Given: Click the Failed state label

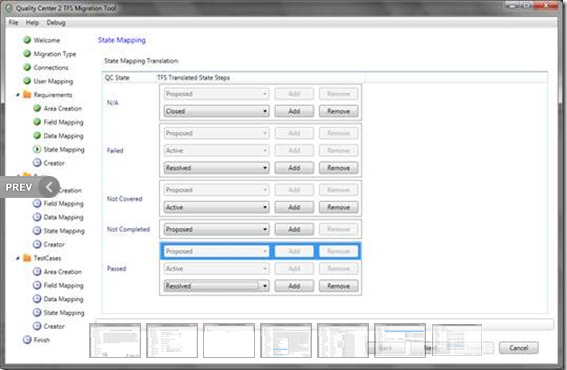Looking at the screenshot, I should 115,150.
